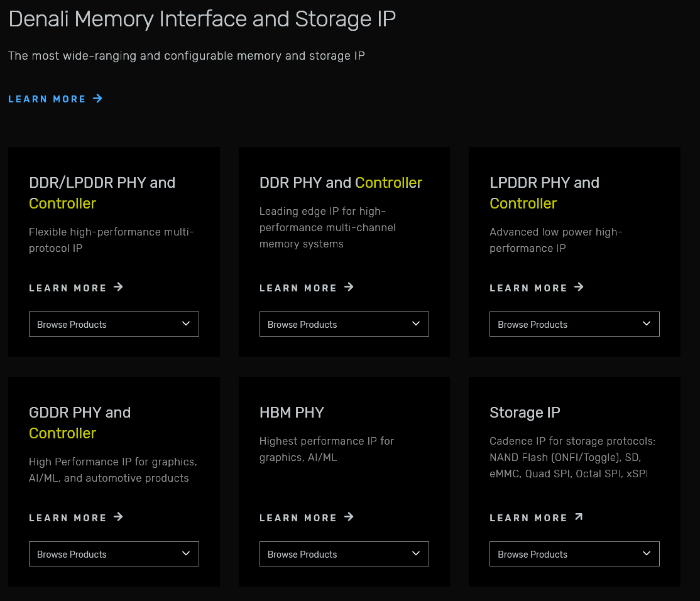The image size is (700, 601).
Task: Click subtitle 'The most wide-ranging and configurable memory'
Action: [x=145, y=56]
